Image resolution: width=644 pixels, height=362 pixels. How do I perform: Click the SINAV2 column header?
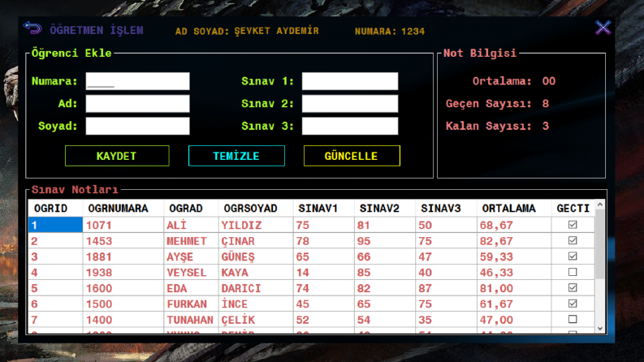point(385,209)
